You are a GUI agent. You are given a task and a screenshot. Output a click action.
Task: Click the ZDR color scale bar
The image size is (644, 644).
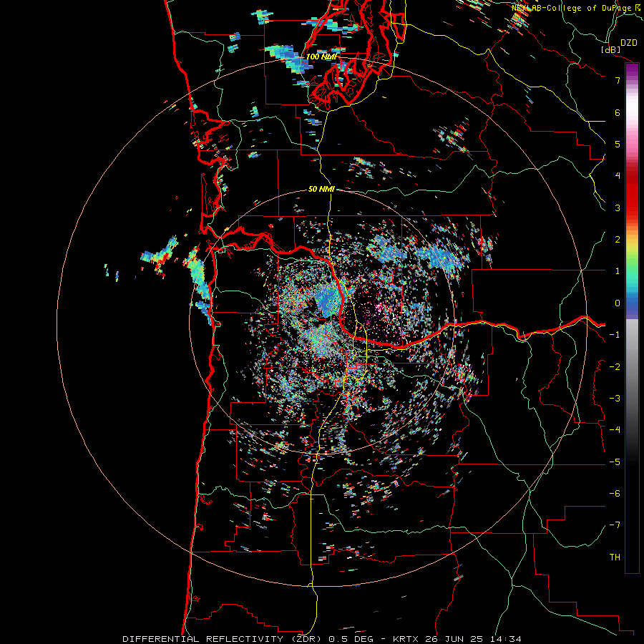click(632, 318)
